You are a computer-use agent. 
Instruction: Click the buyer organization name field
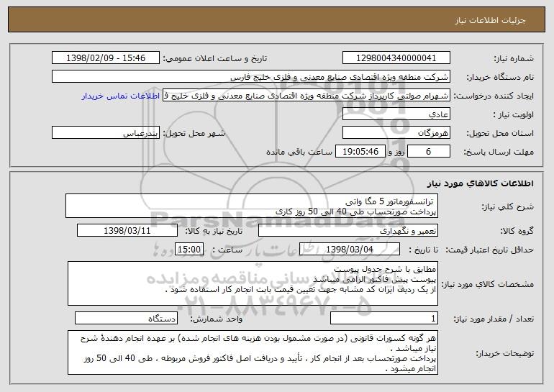[251, 77]
